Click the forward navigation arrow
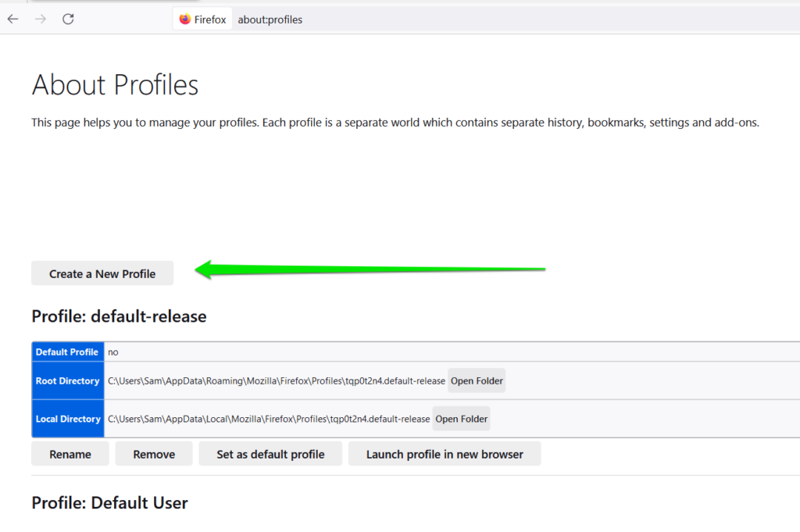Viewport: 800px width, 532px height. click(x=41, y=20)
